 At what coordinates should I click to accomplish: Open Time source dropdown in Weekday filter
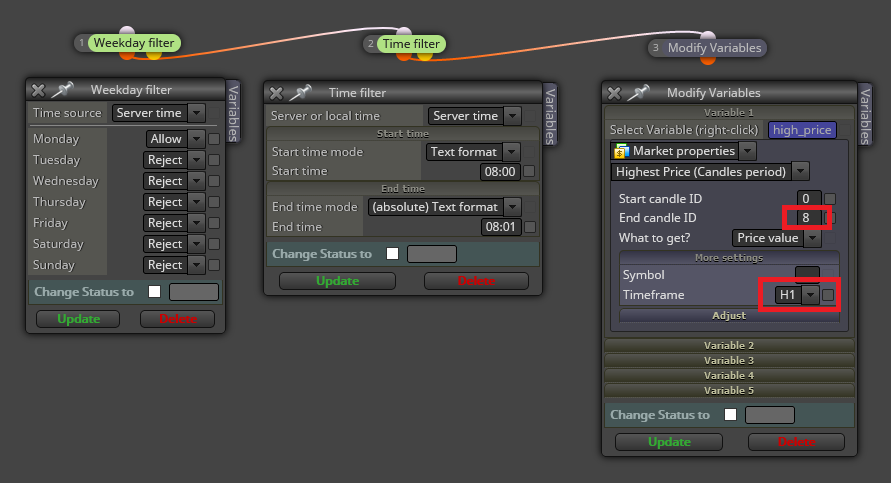click(x=197, y=113)
